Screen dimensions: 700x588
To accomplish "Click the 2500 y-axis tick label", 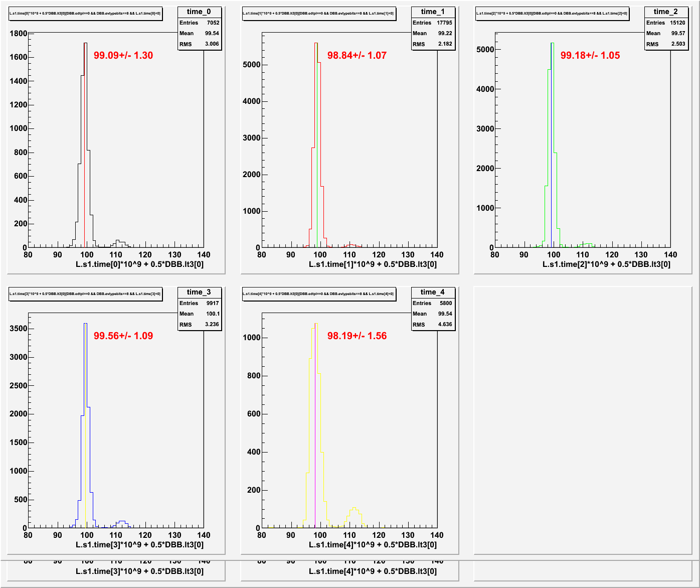I will pos(19,385).
